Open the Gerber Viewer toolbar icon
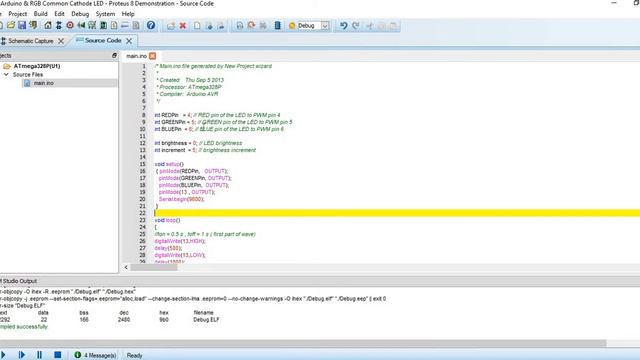The image size is (640, 360). point(92,26)
